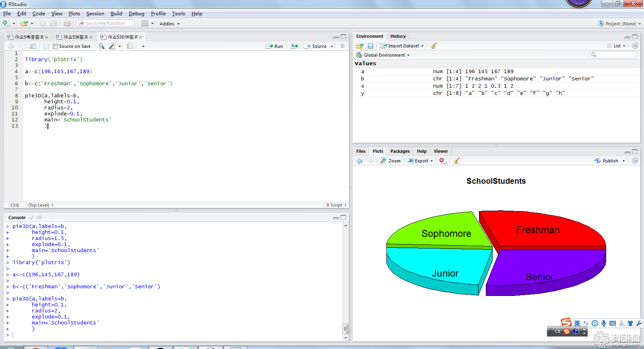Refresh the current plot
This screenshot has height=349, width=644.
(x=635, y=161)
